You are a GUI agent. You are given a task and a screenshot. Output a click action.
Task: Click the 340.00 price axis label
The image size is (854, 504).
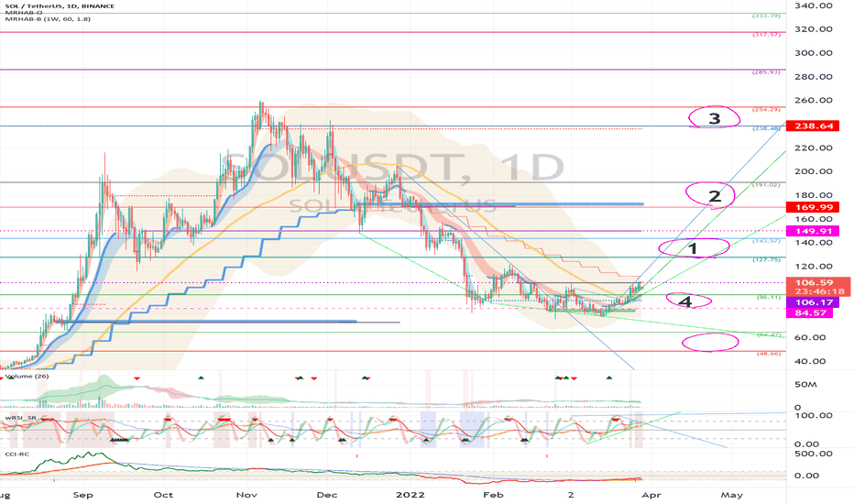click(x=813, y=5)
